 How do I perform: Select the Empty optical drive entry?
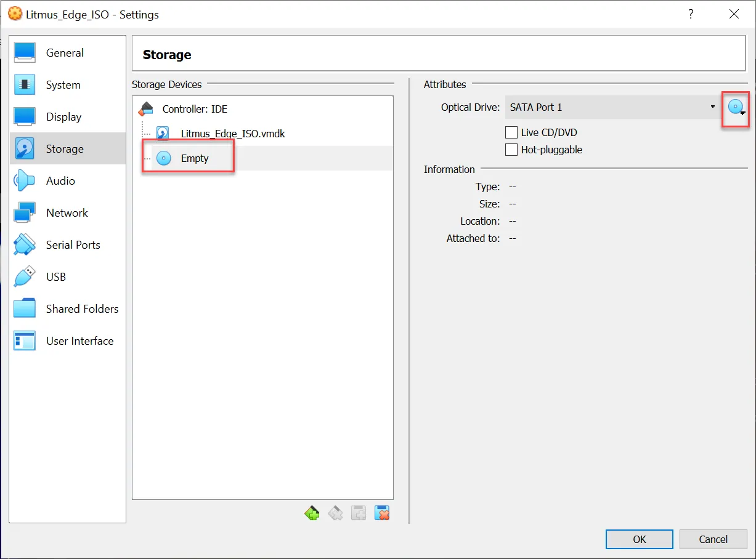[194, 158]
